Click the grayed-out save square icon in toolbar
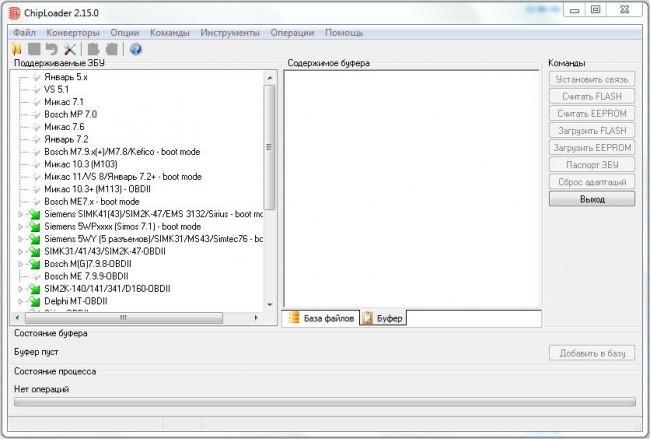650x439 pixels. pos(34,49)
